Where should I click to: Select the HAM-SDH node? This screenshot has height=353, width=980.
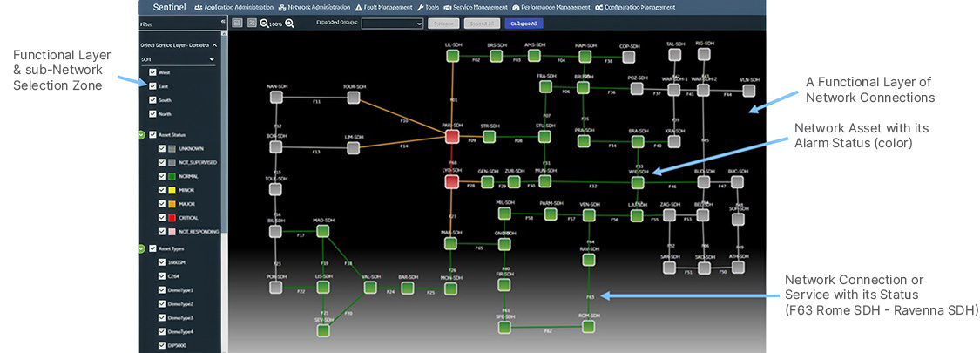pos(585,57)
